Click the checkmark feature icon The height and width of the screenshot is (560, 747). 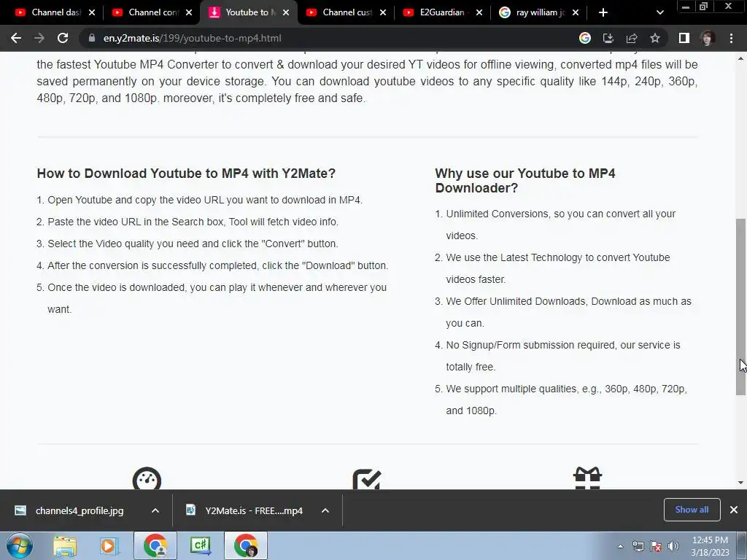367,479
